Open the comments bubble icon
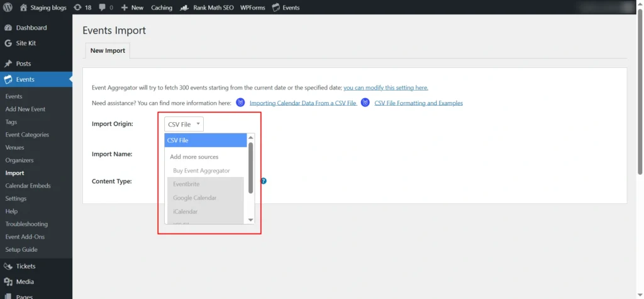This screenshot has height=299, width=644. [x=103, y=8]
